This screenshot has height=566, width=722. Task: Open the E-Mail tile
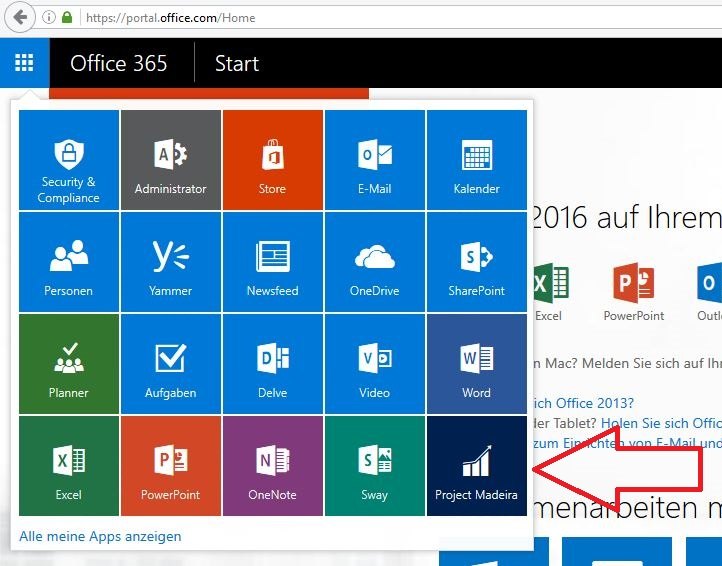click(x=375, y=160)
